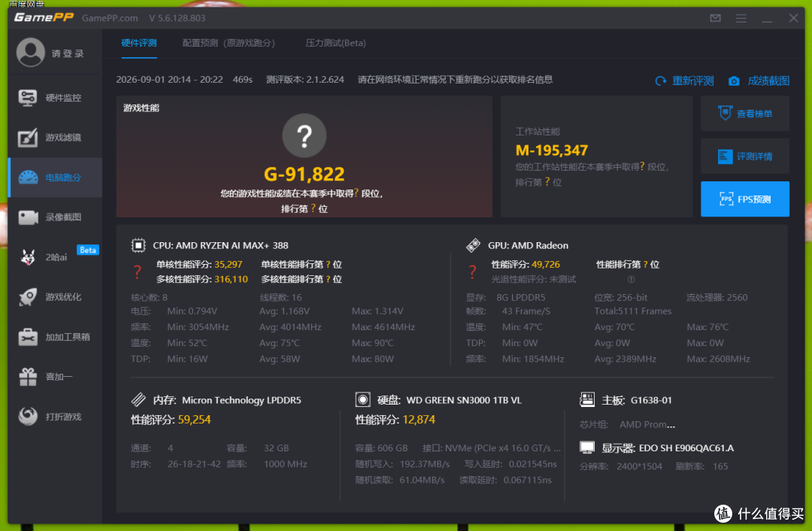Screen dimensions: 812x531
Task: Click the 主板 motherboard icon
Action: 586,399
